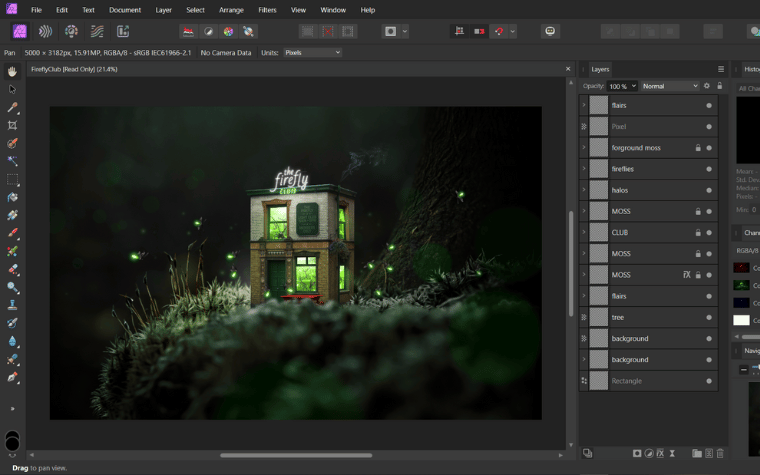Expand the fireflies layer group
Image resolution: width=760 pixels, height=475 pixels.
[584, 169]
